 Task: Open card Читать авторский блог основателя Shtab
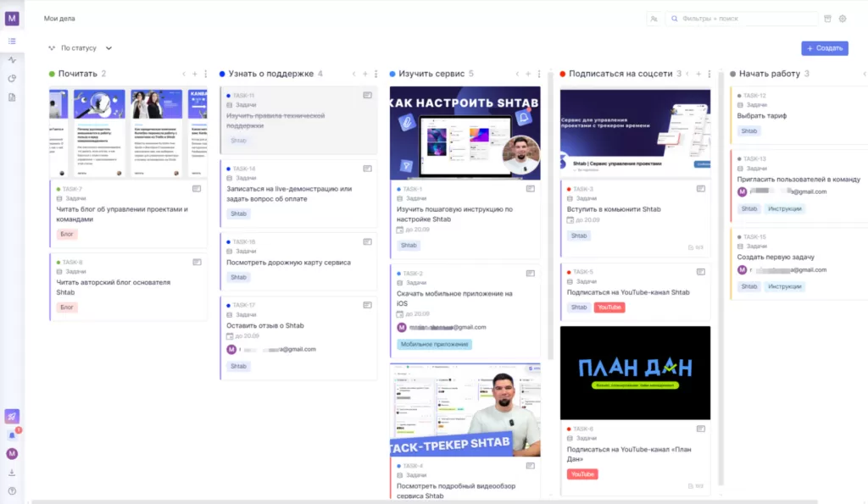click(129, 287)
